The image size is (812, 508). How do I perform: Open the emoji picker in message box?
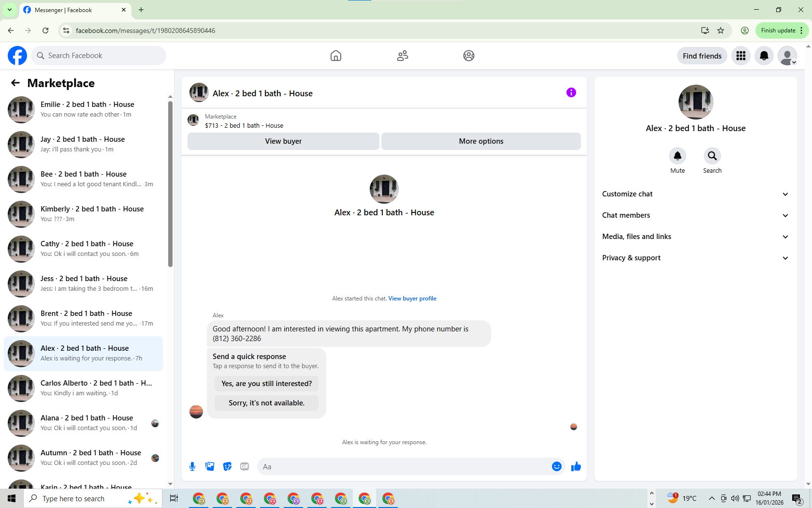(557, 466)
